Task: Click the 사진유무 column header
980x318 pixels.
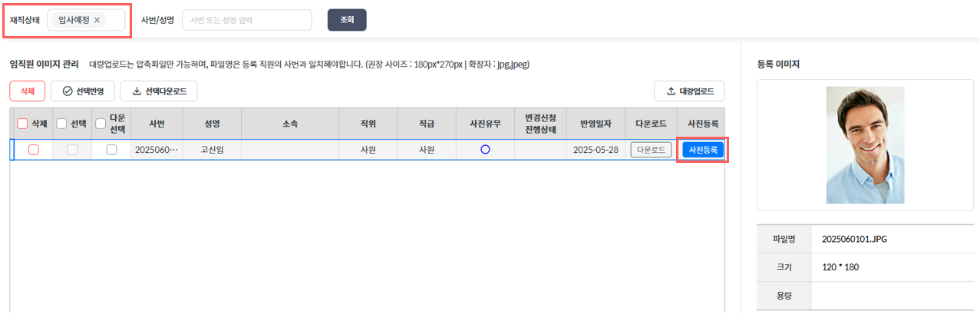Action: pyautogui.click(x=485, y=123)
